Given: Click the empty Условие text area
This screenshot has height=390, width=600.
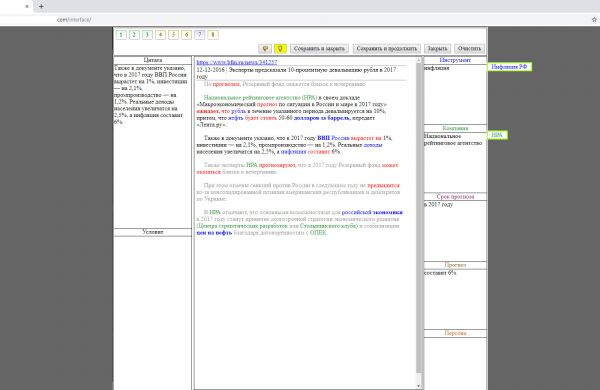Looking at the screenshot, I should (153, 312).
